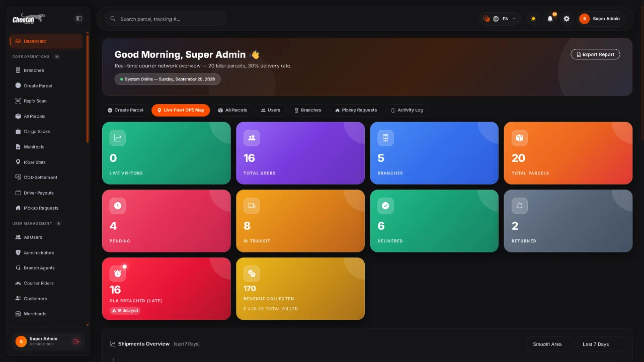Click the In Transit stat card

click(300, 221)
